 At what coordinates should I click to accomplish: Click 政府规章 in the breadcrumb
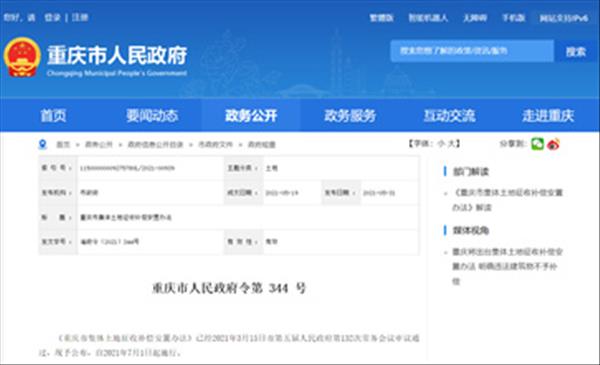[262, 145]
